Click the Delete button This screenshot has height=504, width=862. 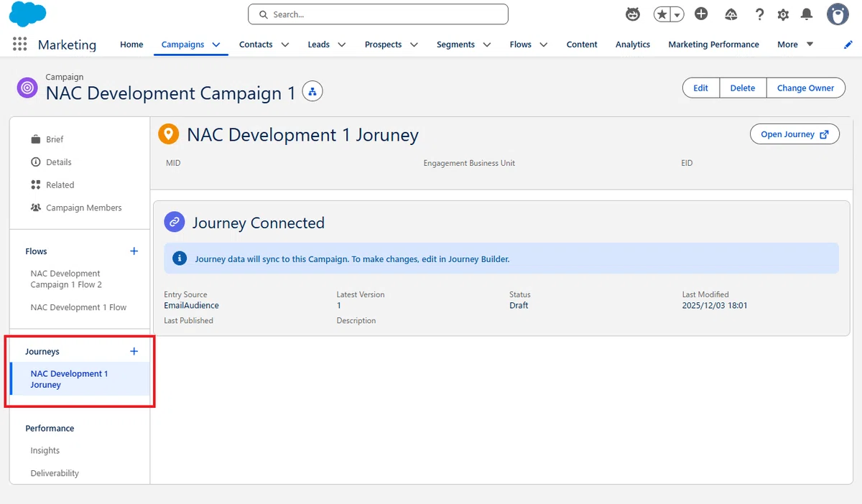(x=743, y=88)
